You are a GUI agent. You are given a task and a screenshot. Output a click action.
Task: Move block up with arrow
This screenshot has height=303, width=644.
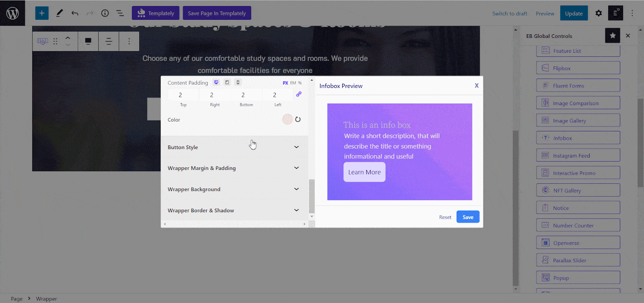68,38
